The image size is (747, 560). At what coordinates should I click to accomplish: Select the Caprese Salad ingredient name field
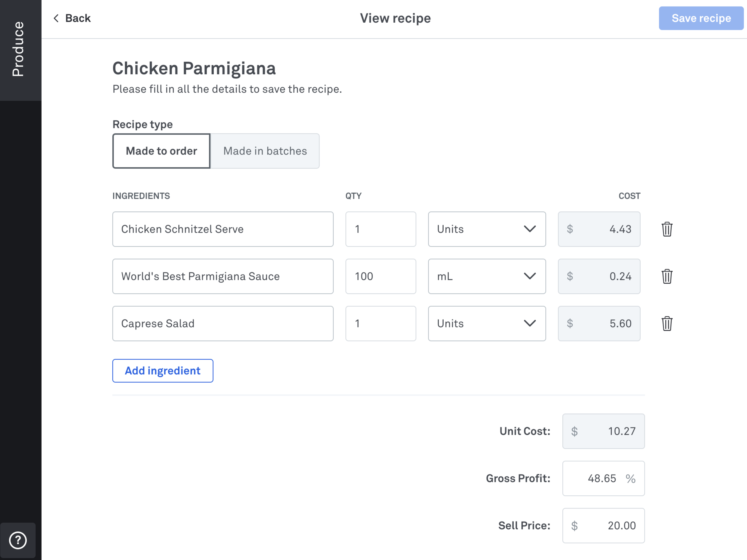(223, 324)
